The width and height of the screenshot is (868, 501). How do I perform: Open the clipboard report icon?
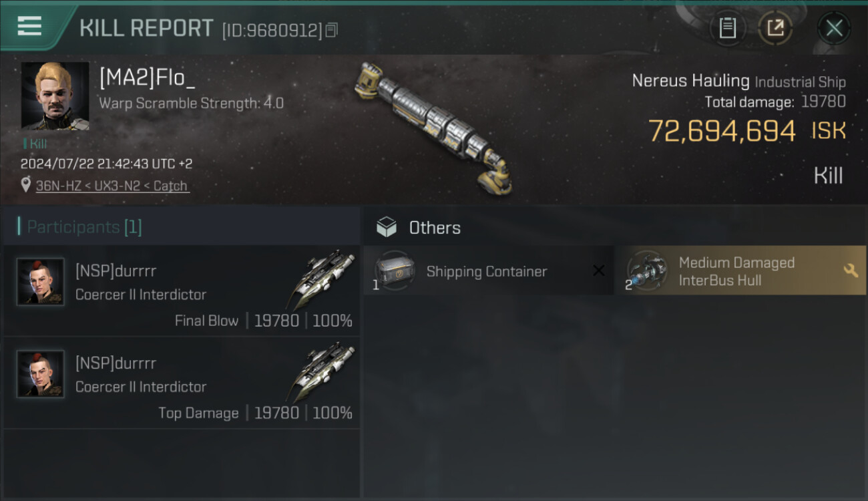tap(727, 28)
